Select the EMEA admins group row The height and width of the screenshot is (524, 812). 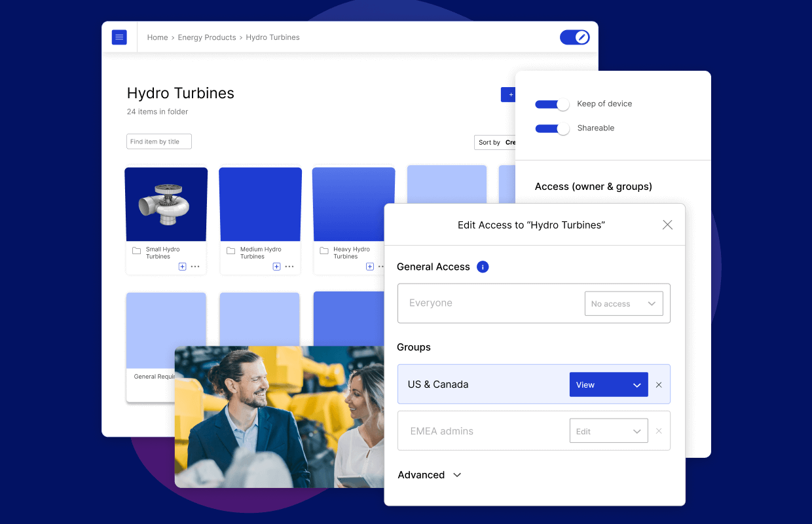tap(534, 430)
